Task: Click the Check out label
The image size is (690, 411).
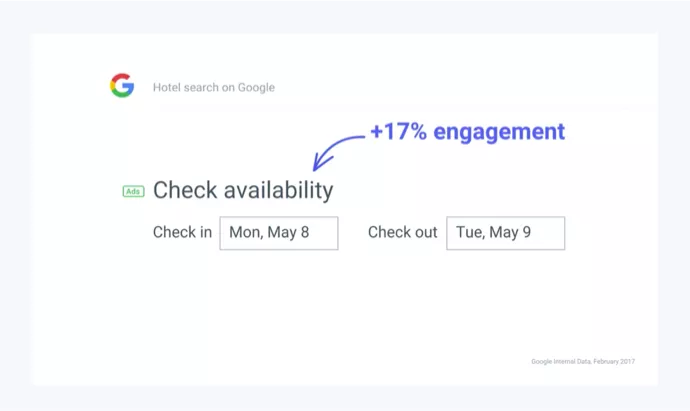Action: coord(403,233)
